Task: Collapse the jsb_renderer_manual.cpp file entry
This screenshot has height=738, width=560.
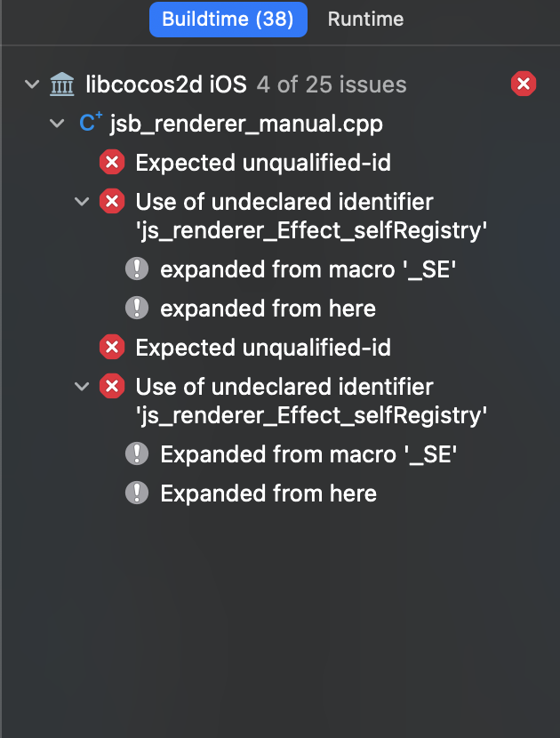Action: coord(58,124)
